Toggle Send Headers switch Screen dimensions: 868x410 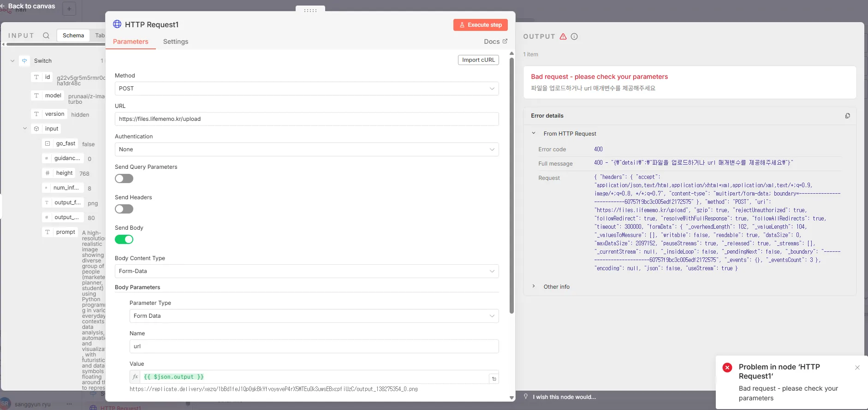pos(124,209)
